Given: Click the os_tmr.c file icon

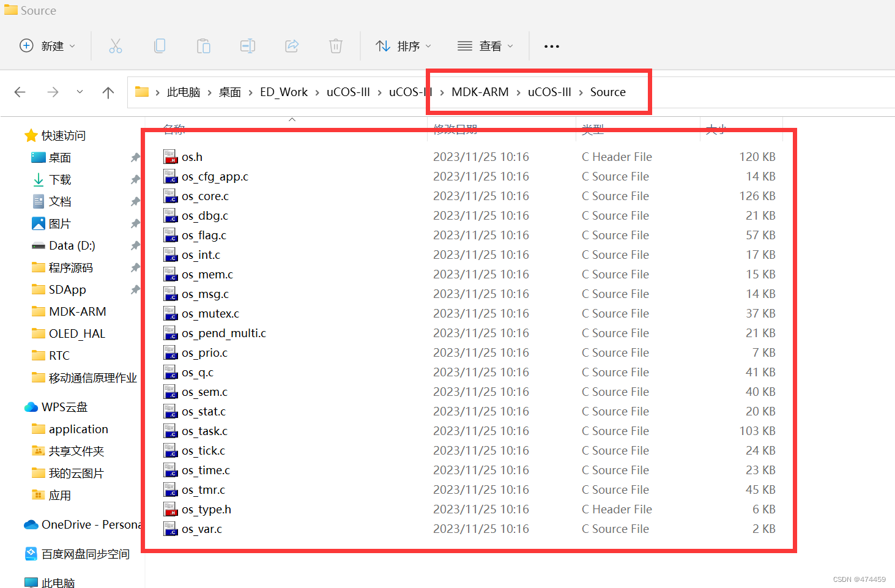Looking at the screenshot, I should point(170,489).
